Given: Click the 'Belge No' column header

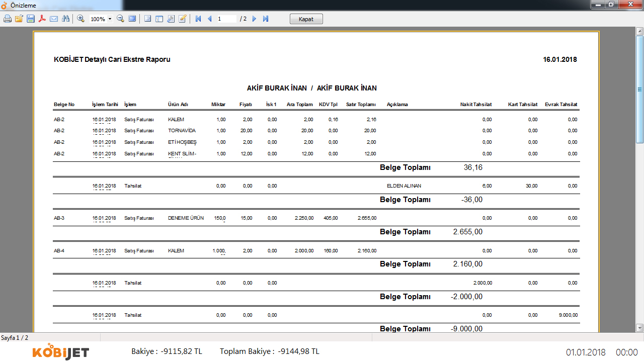Looking at the screenshot, I should click(64, 105).
